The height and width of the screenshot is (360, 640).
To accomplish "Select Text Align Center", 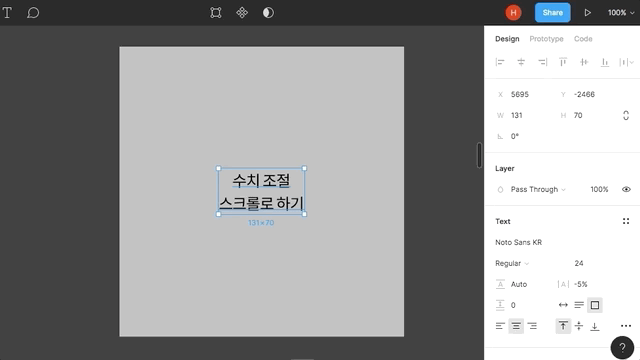I will coord(516,326).
